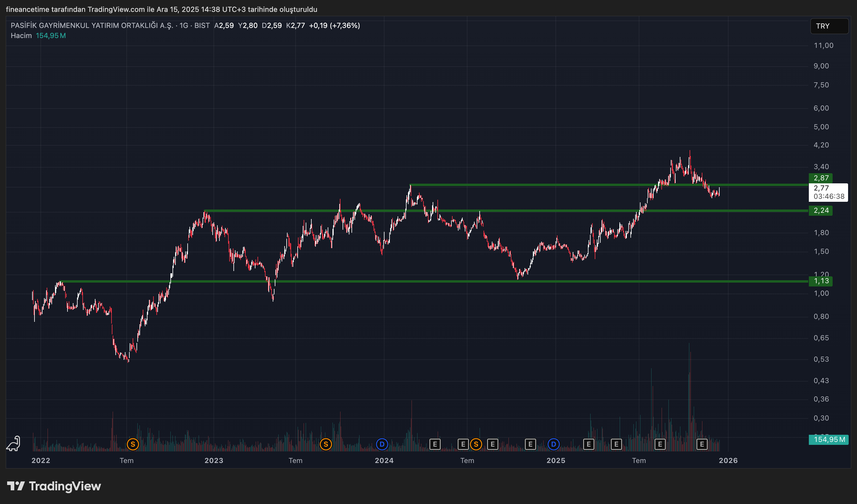
Task: Click the Pasifik Gayrimenkul symbol title
Action: 92,26
